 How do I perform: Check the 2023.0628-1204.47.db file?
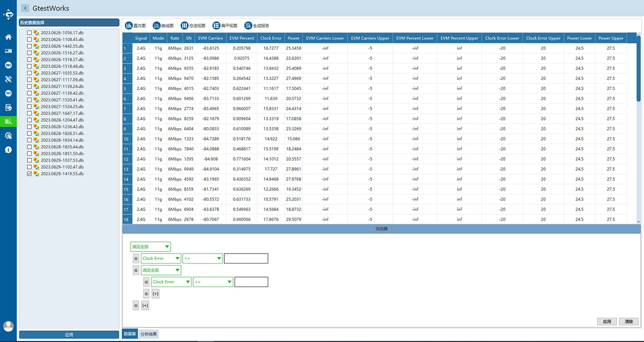[29, 120]
